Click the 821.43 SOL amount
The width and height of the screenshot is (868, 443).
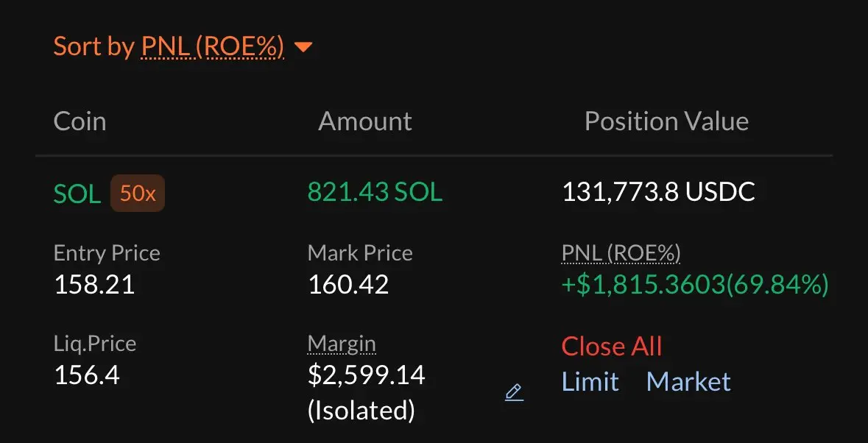click(375, 192)
